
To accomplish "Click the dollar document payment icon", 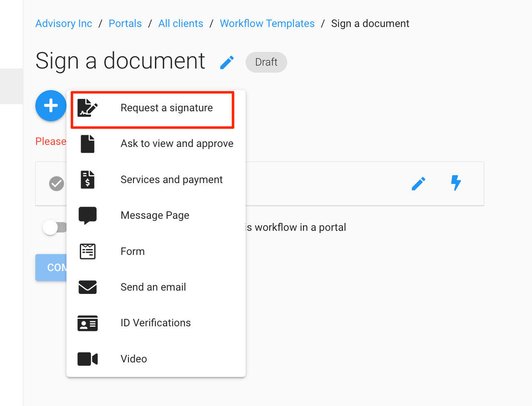I will click(87, 180).
